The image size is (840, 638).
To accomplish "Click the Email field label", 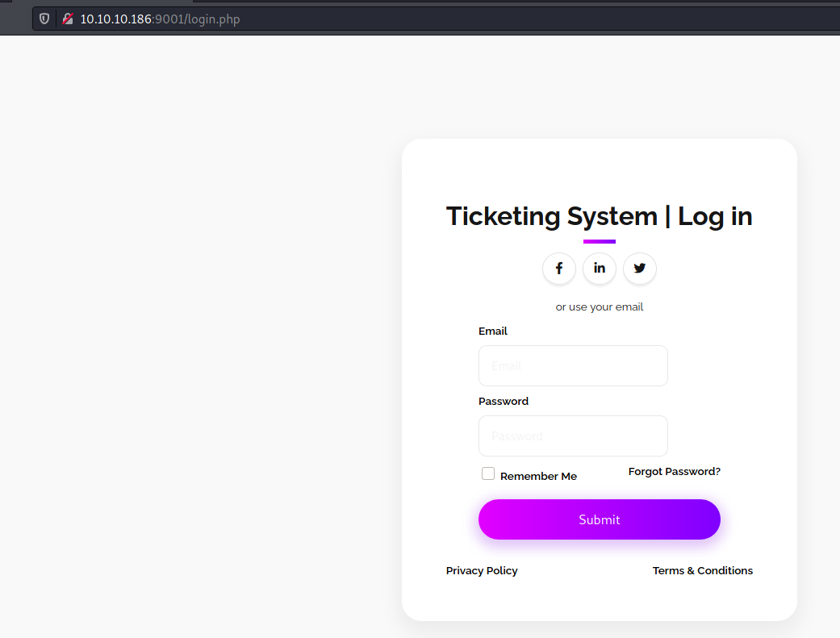I will [493, 331].
